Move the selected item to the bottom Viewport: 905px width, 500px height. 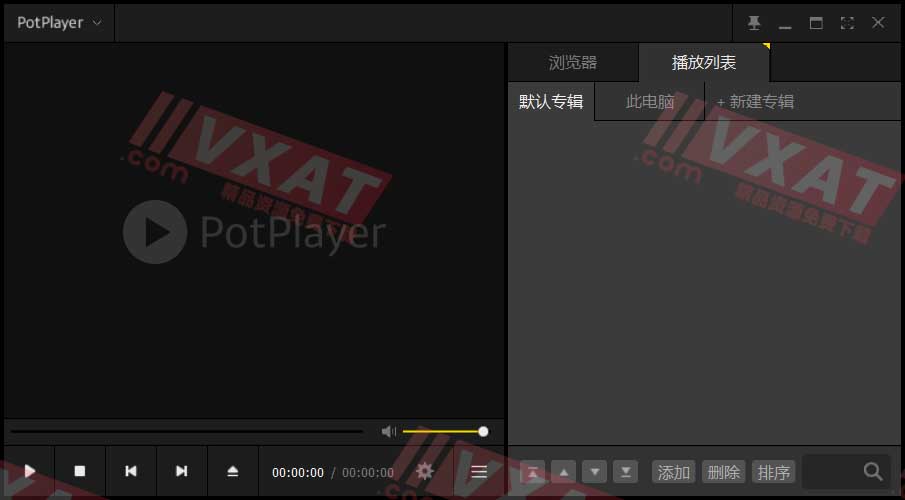click(x=626, y=472)
